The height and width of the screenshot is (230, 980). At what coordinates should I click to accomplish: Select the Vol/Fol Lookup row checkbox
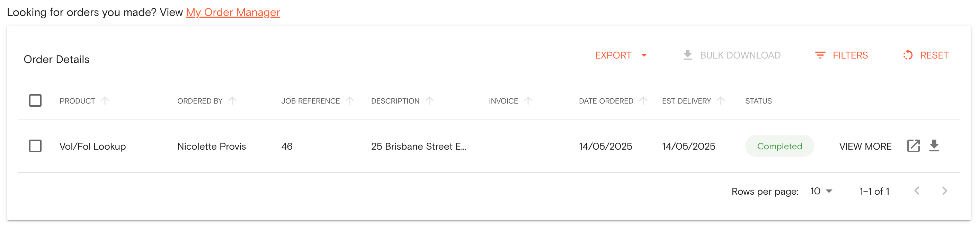point(35,146)
